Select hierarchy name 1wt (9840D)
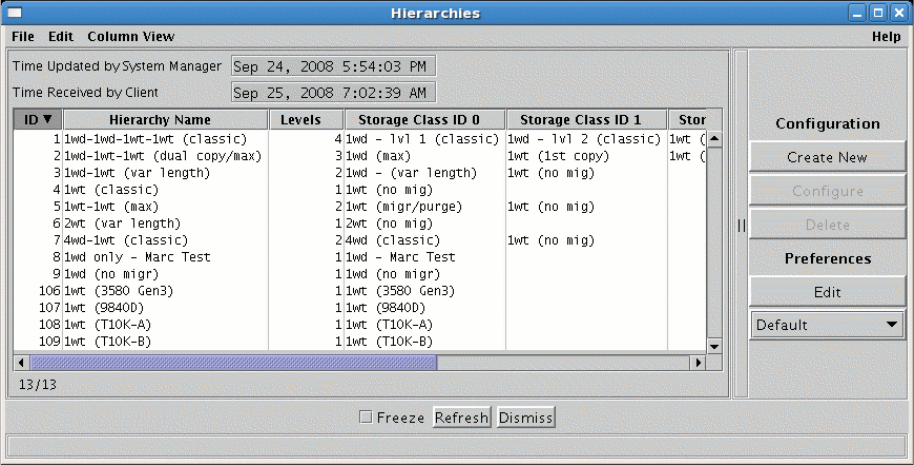 (x=104, y=308)
